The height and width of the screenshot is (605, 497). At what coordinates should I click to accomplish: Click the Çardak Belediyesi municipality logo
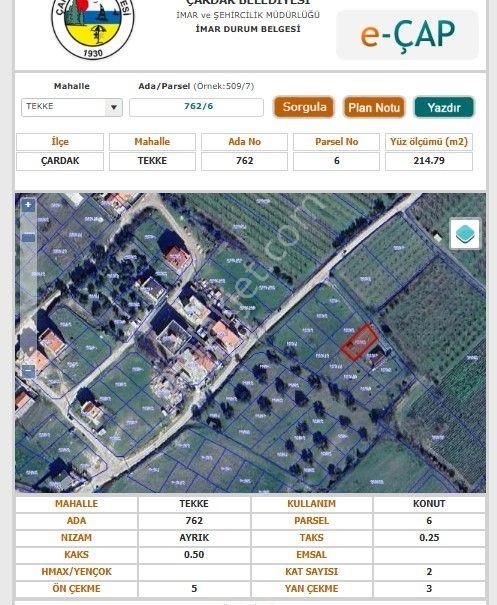[x=93, y=28]
